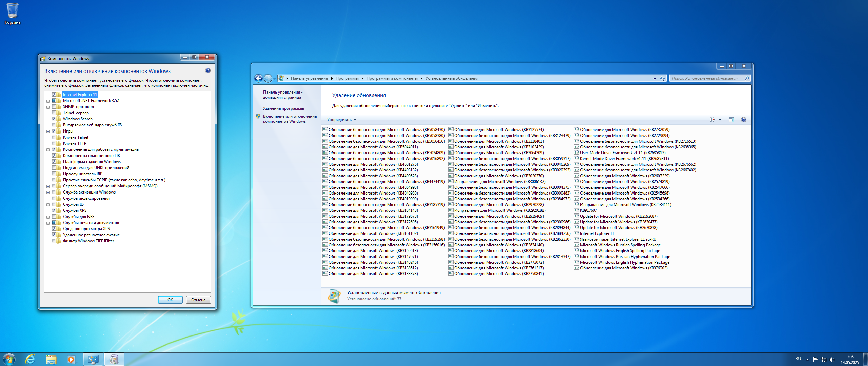
Task: Open recent pages dropdown next to navigation arrows
Action: [x=275, y=79]
